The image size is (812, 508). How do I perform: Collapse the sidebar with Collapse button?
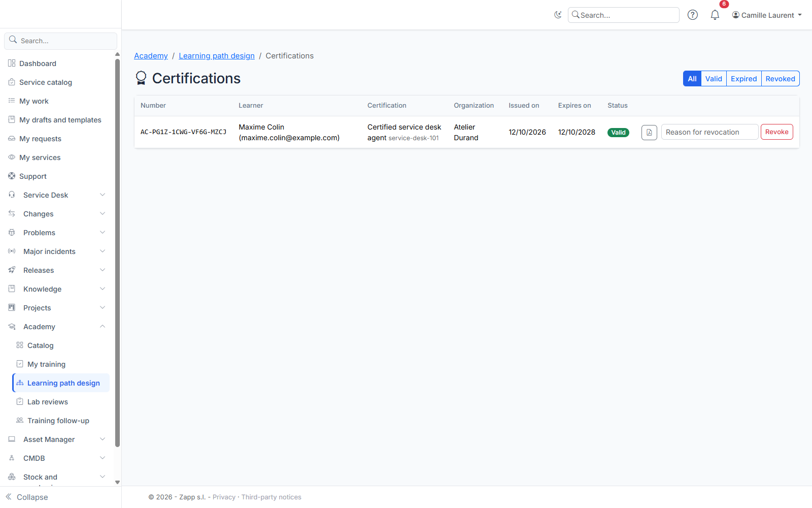27,497
